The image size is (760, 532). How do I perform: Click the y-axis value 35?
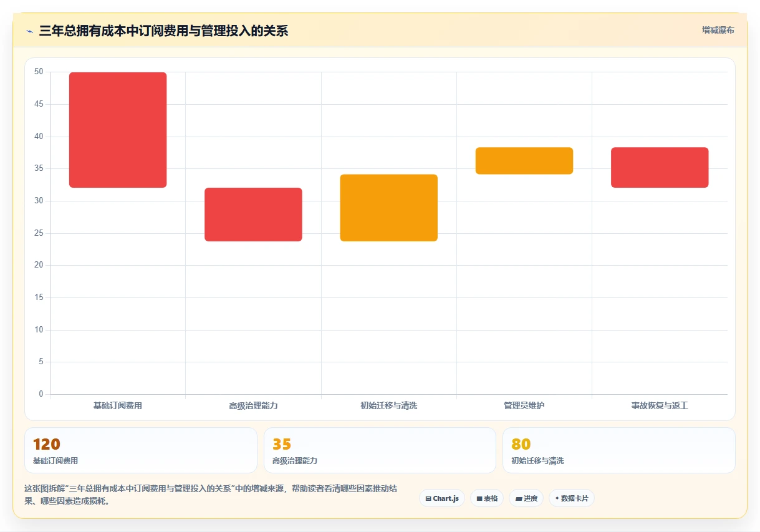[x=39, y=168]
